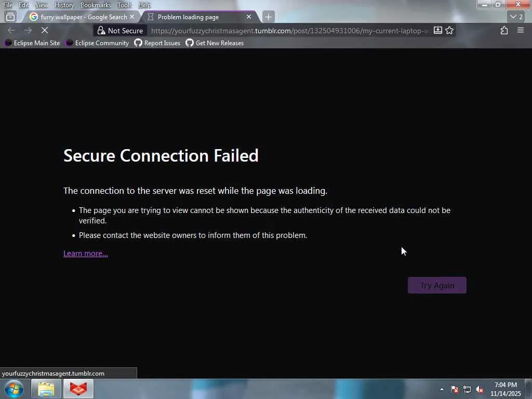This screenshot has height=399, width=532.
Task: Click the Try Again button
Action: pos(437,285)
